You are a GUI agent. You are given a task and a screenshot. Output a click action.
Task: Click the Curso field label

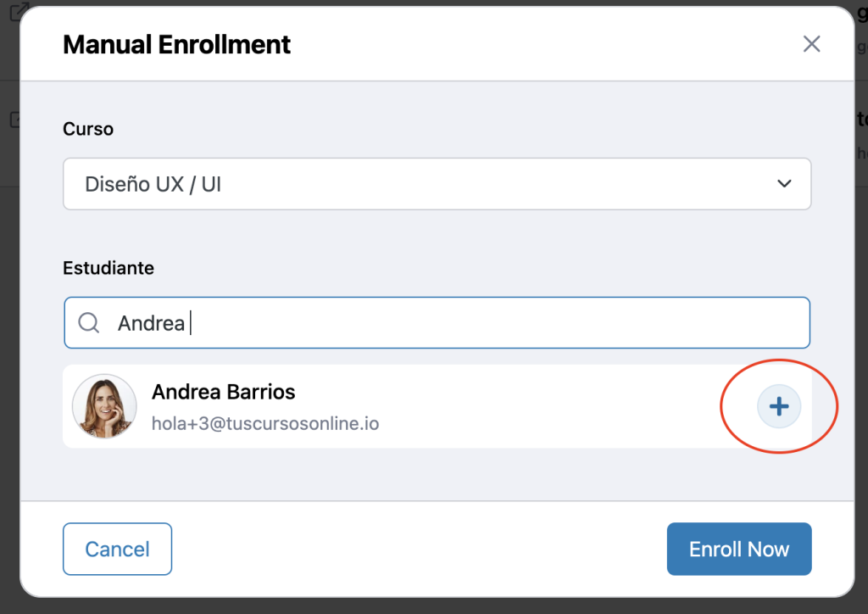click(x=88, y=129)
